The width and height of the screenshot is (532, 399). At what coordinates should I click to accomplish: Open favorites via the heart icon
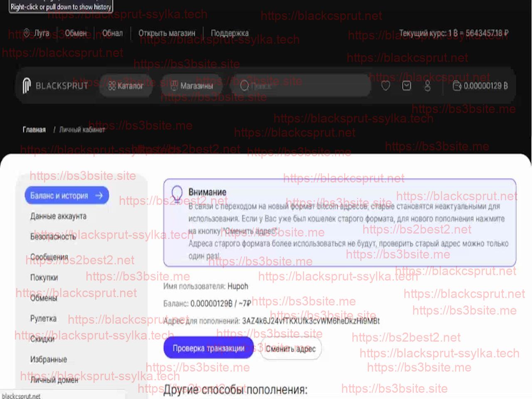click(386, 86)
